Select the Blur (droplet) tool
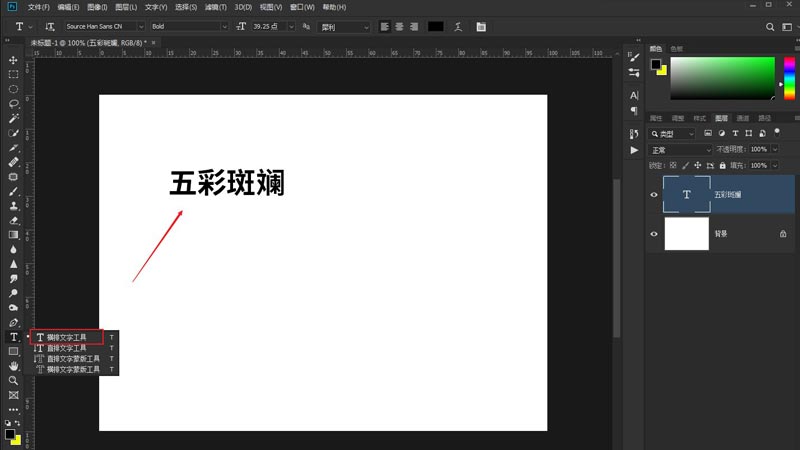This screenshot has height=450, width=800. 13,250
